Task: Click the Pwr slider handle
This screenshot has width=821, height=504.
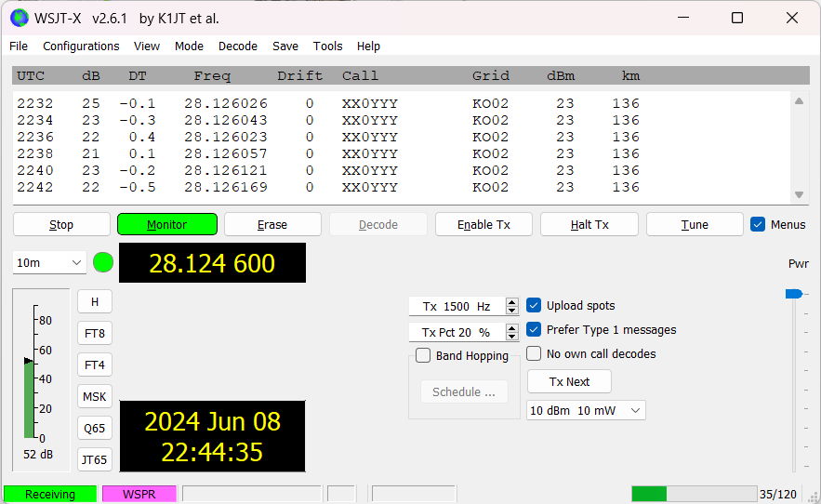Action: click(794, 294)
